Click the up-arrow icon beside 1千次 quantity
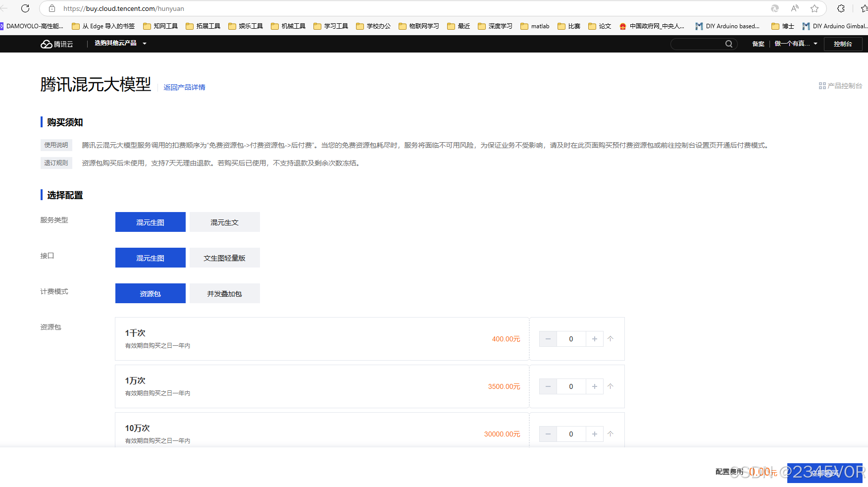This screenshot has width=868, height=487. (x=611, y=339)
